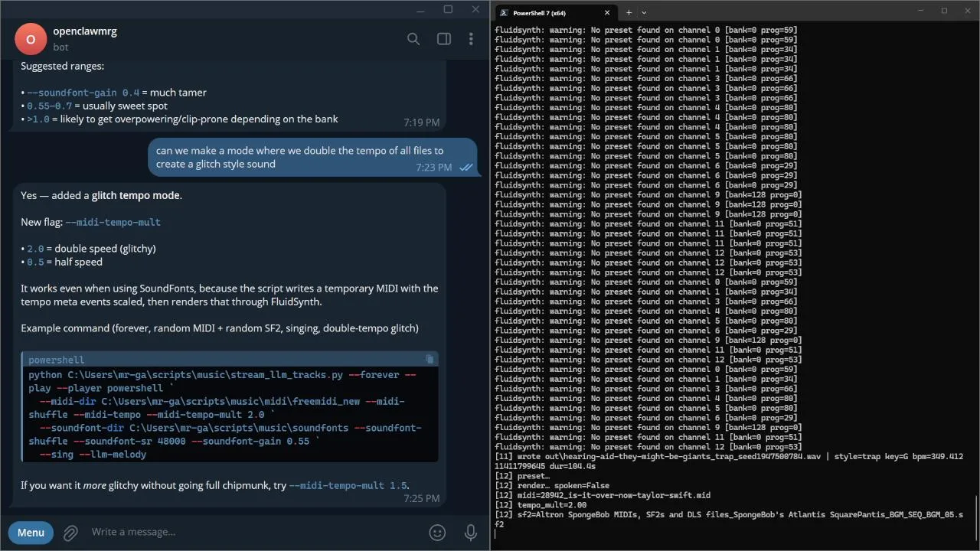The image size is (980, 551).
Task: Open the three-dot chat options menu
Action: tap(471, 39)
